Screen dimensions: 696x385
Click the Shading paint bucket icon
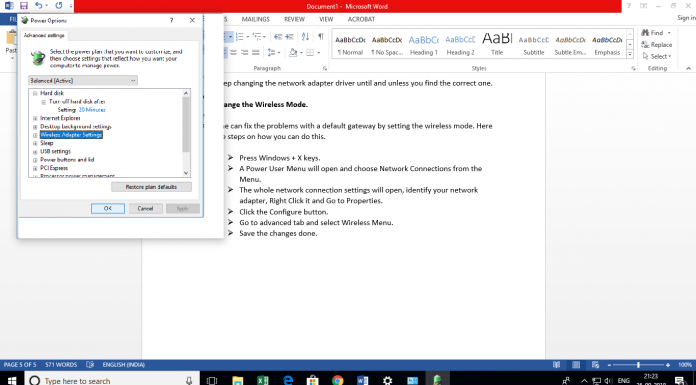(x=293, y=52)
